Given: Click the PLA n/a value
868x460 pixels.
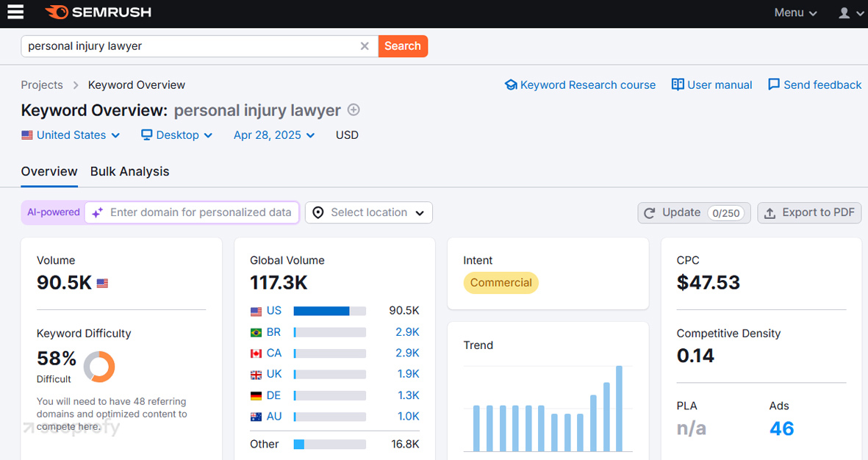Looking at the screenshot, I should [692, 428].
